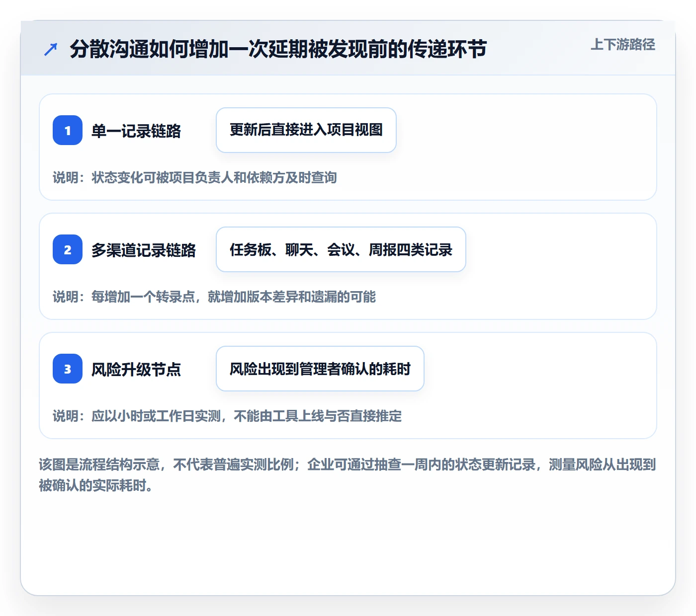Click the title 分散沟通如何增加一次延期被发现前的传递环节

(278, 49)
